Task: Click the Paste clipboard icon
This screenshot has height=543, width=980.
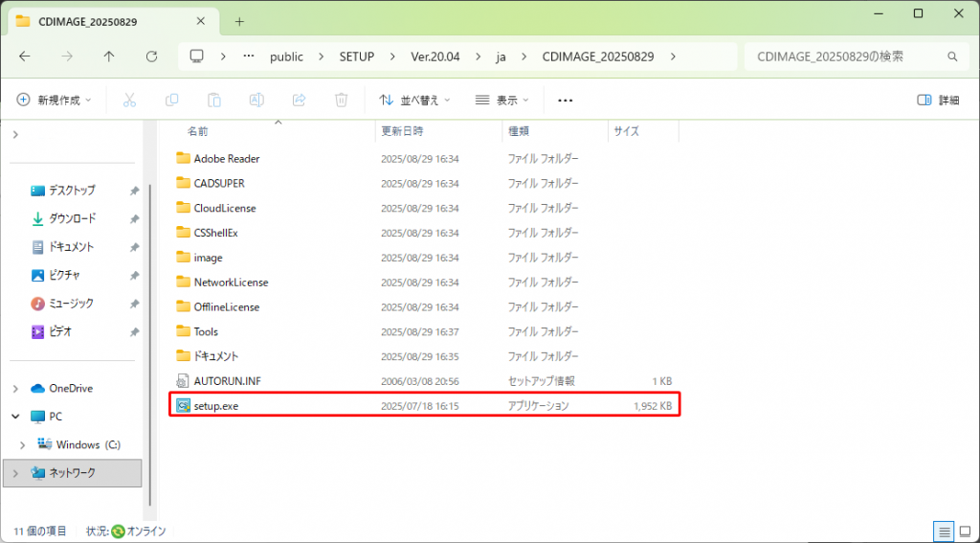Action: click(214, 100)
